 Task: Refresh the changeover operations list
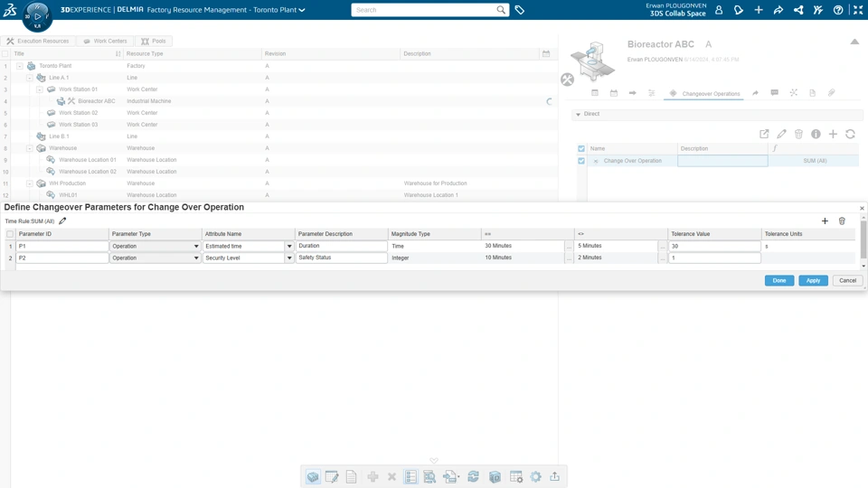coord(850,134)
